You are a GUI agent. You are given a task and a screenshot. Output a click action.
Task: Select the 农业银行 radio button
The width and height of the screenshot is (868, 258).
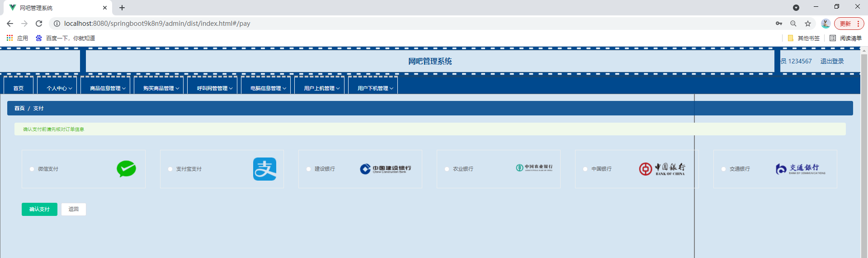tap(447, 169)
